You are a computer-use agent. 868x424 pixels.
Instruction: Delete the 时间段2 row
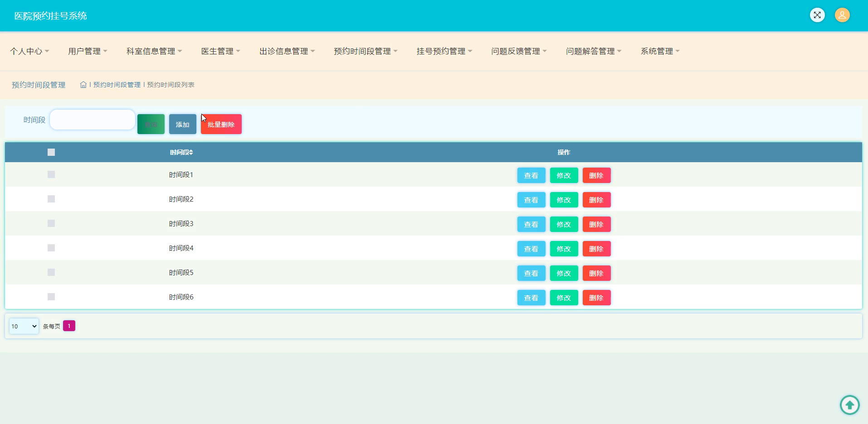tap(596, 200)
